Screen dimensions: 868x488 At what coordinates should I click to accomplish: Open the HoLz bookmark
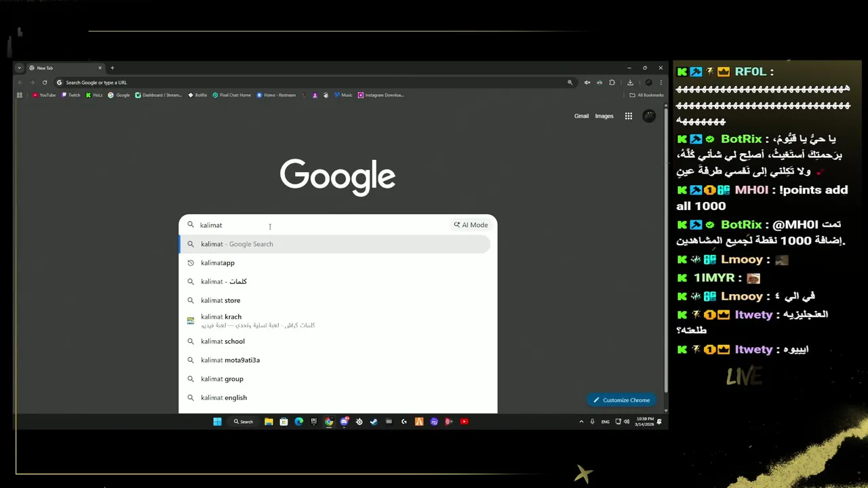coord(94,95)
